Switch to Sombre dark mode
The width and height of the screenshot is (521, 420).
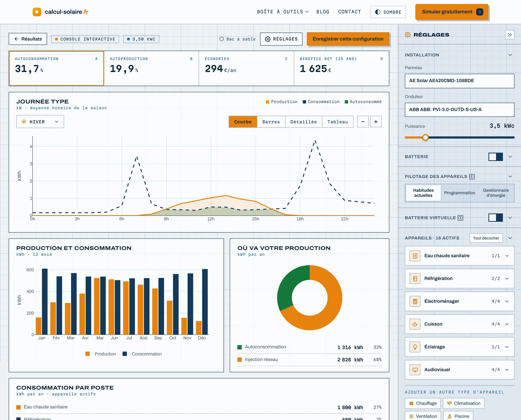coord(388,12)
